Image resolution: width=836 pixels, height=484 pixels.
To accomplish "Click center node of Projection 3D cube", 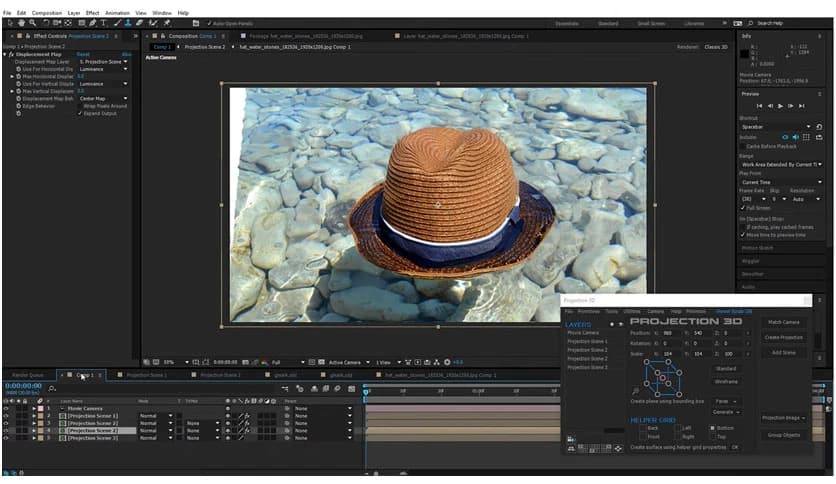I will pos(663,378).
